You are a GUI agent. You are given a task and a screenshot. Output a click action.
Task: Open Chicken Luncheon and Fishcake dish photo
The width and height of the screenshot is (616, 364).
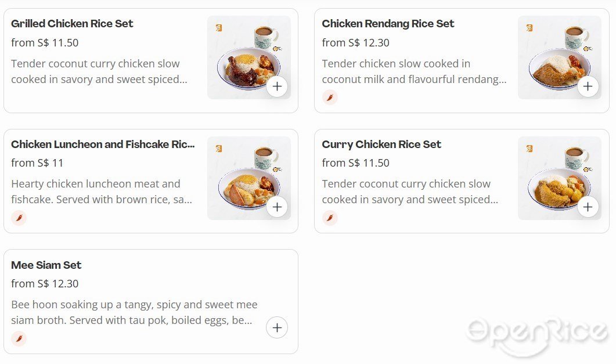[249, 178]
